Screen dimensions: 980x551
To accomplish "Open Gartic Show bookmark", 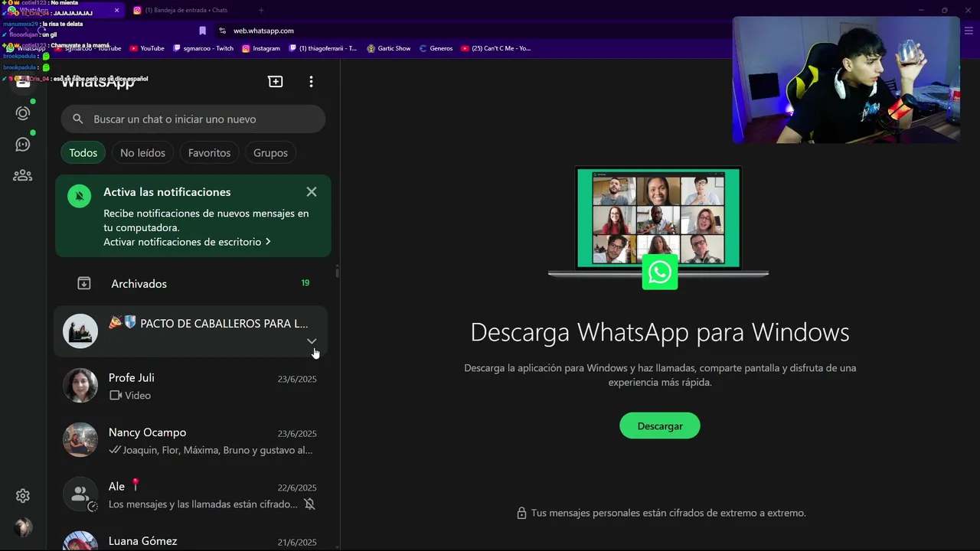I will (x=389, y=48).
